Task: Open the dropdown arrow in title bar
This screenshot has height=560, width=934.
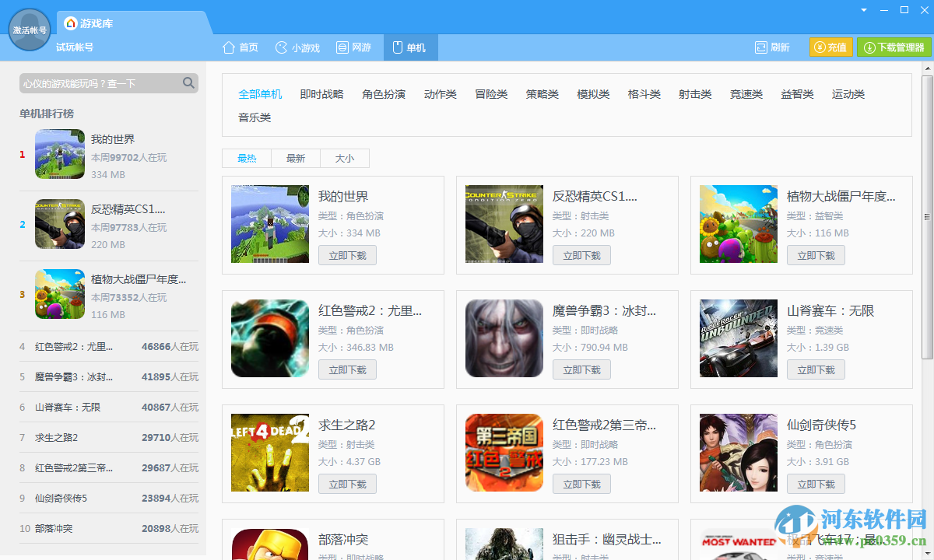Action: 864,10
